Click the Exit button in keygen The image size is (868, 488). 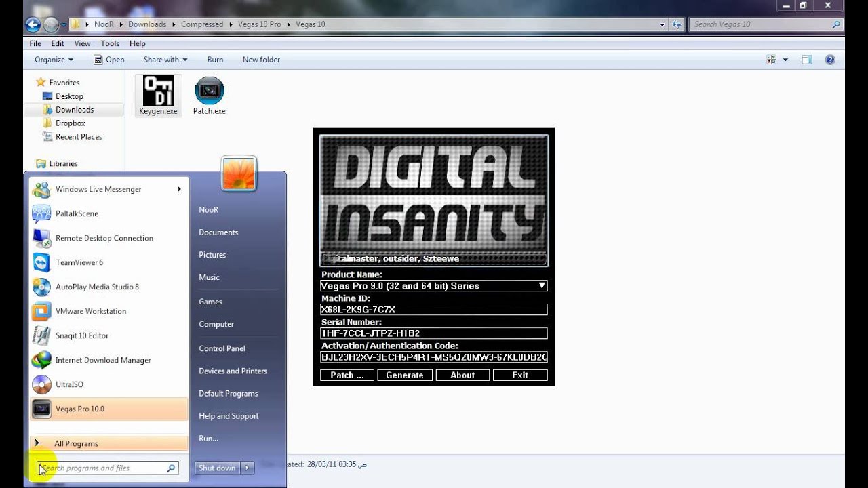[520, 375]
